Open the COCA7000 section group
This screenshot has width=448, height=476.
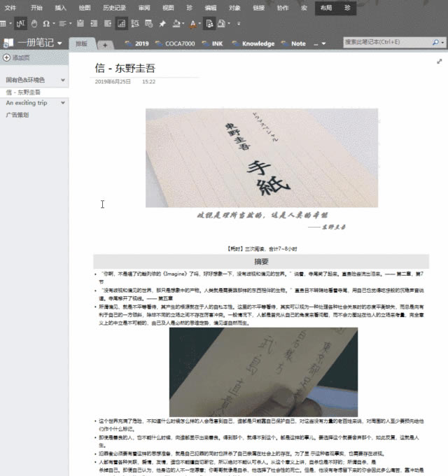pos(175,43)
